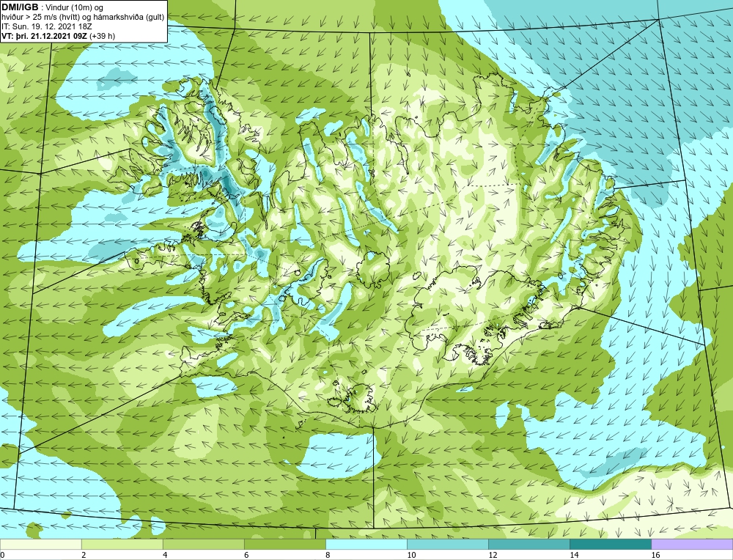The image size is (733, 560).
Task: Click the legend scale label "16"
Action: pos(655,555)
